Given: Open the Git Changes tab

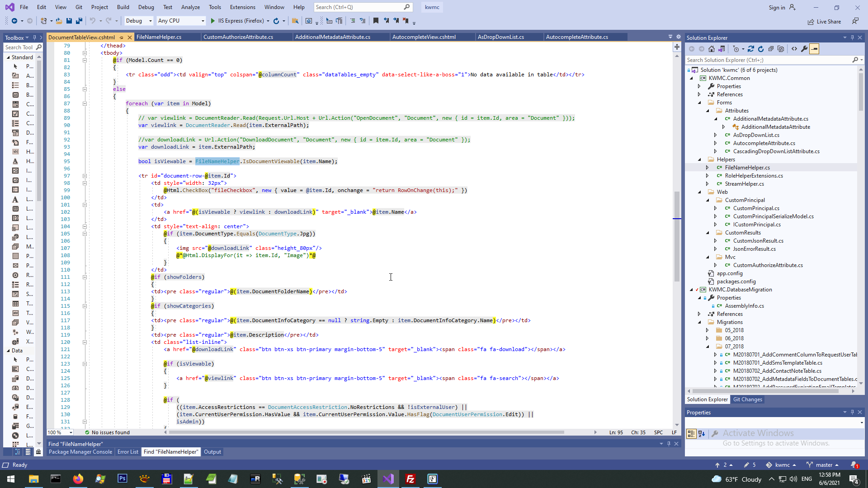Looking at the screenshot, I should point(747,399).
